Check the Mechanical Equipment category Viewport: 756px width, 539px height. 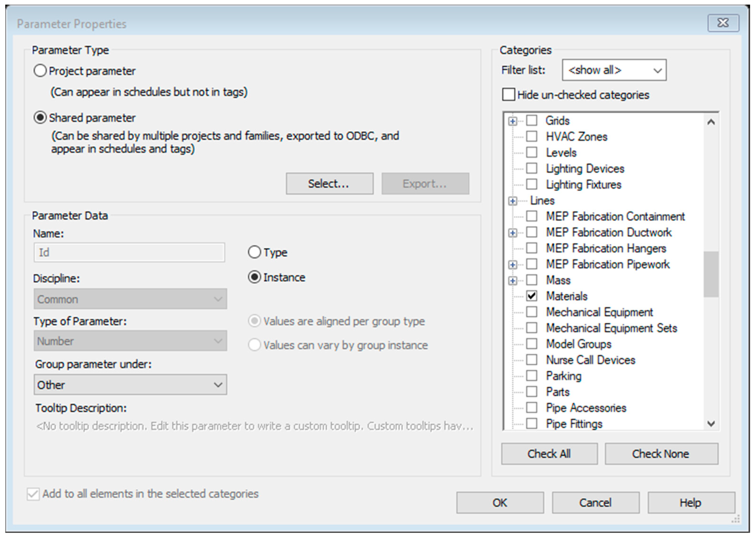tap(532, 312)
